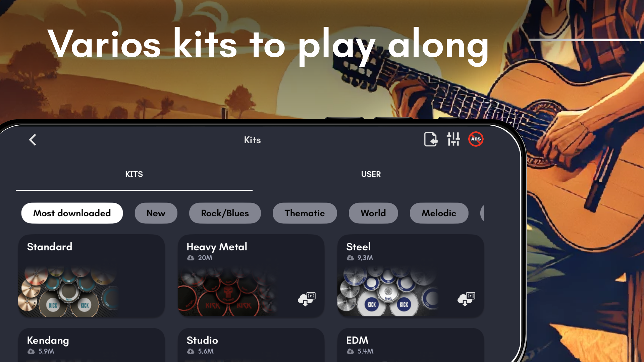Open the mixer sliders icon
This screenshot has width=644, height=362.
point(453,139)
